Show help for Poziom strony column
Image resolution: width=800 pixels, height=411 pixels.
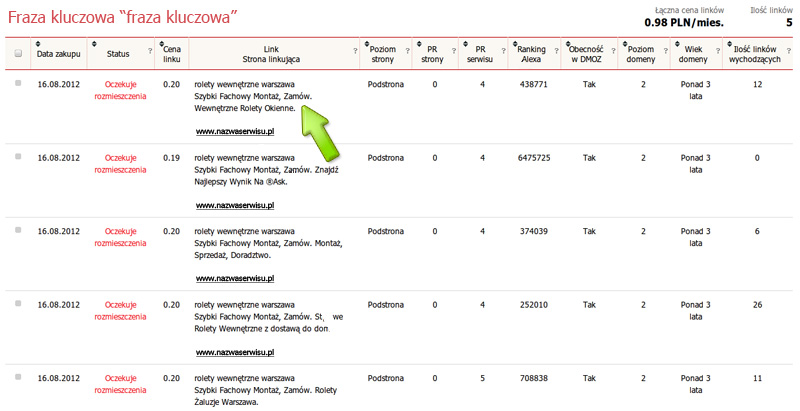(408, 51)
